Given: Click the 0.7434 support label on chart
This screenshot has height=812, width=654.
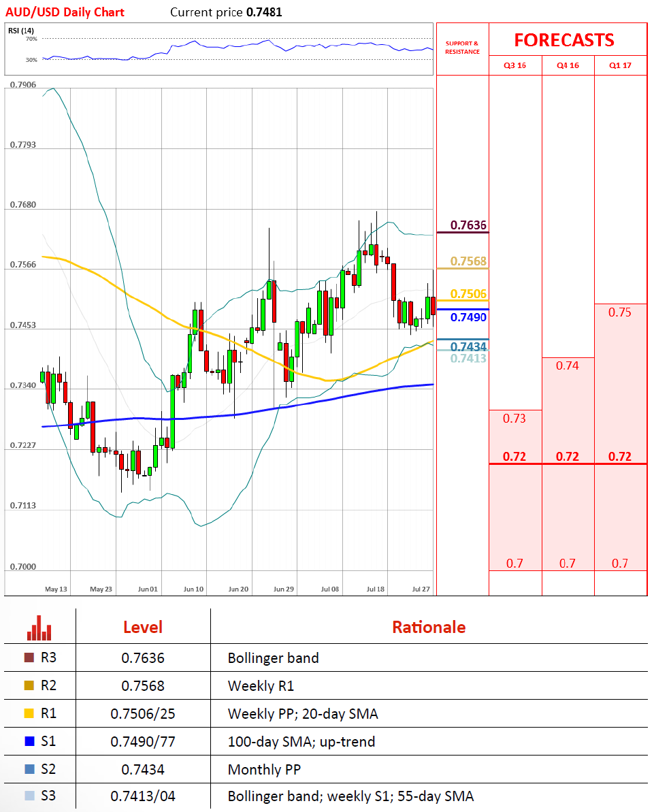Looking at the screenshot, I should [468, 346].
